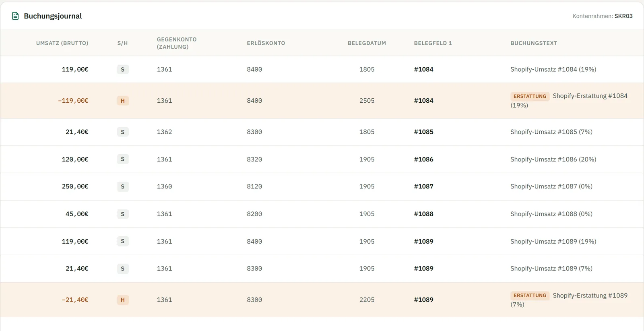Click text Shopify-Umsatz #1087 (0%)
Image resolution: width=644 pixels, height=331 pixels.
point(551,186)
